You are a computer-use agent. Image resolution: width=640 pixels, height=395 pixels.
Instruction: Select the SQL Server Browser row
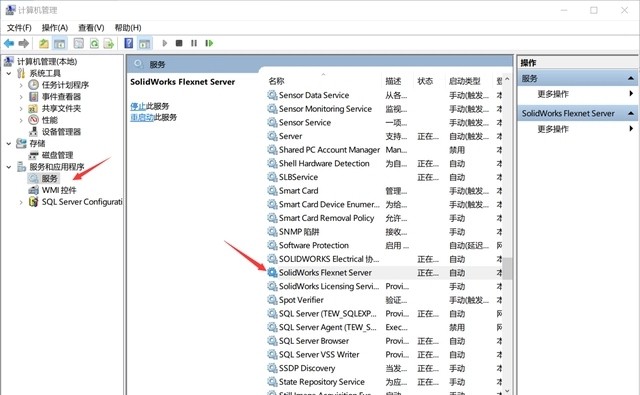click(x=384, y=341)
